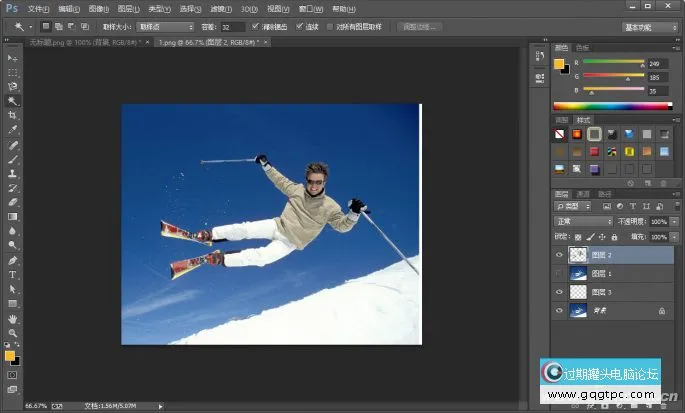Click the foreground color swatch in toolbox
The image size is (685, 413).
tap(10, 354)
